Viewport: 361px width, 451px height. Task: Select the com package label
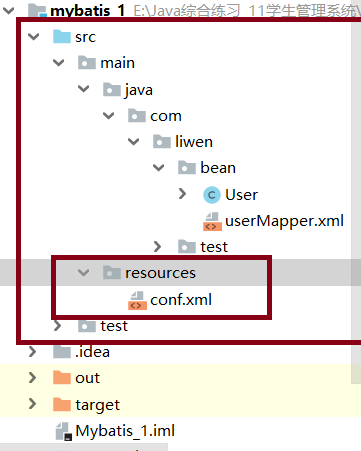166,116
